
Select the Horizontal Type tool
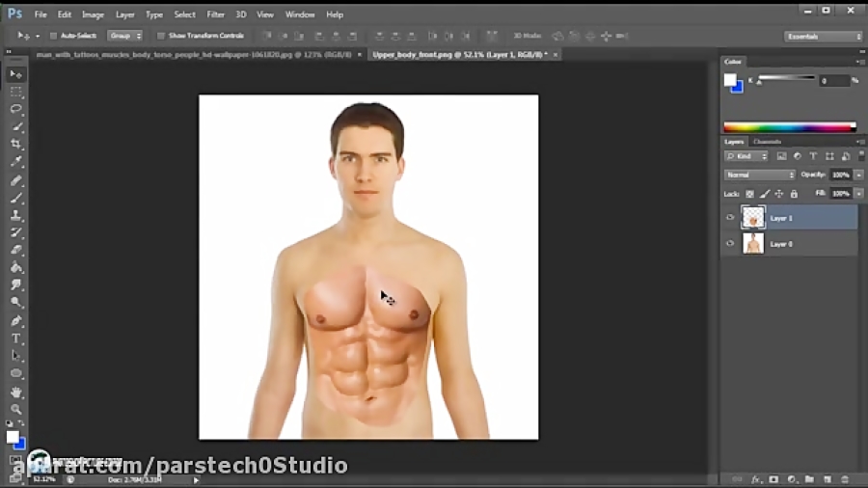16,339
